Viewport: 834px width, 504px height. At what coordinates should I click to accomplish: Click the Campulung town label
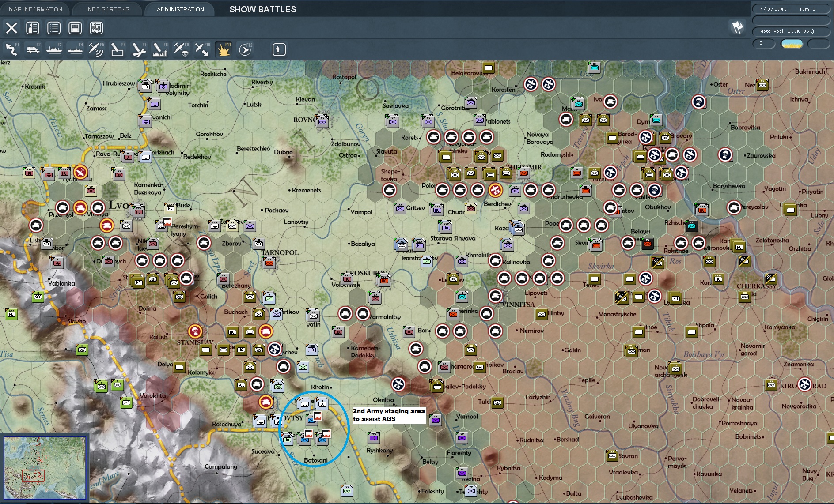click(221, 466)
